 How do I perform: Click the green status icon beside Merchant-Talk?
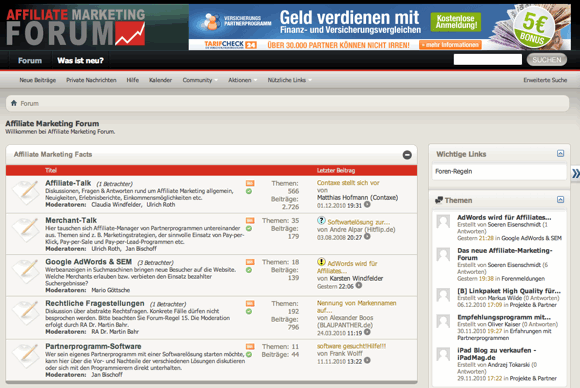(249, 229)
